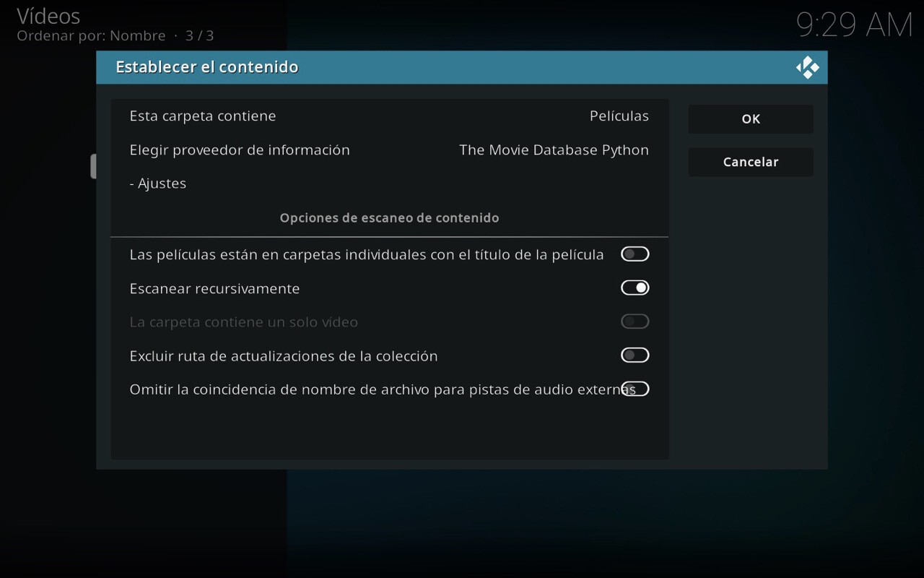Open the Vídeos section header
The image size is (924, 578).
[x=48, y=16]
